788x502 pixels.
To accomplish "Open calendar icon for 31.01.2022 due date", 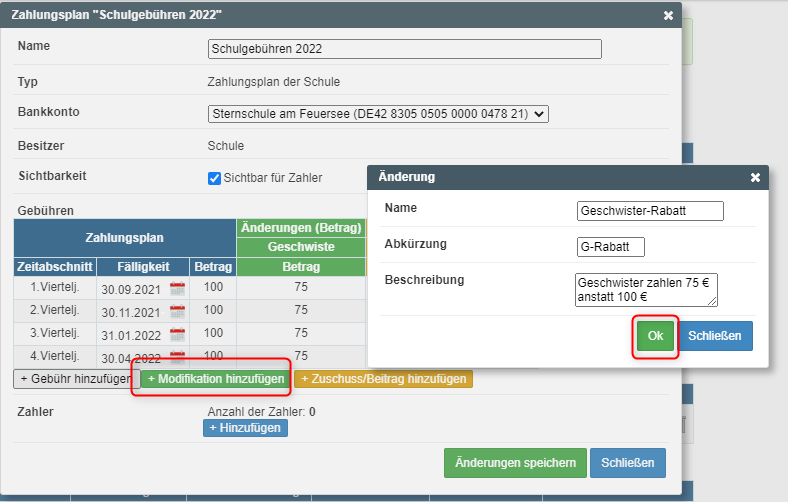I will click(177, 335).
